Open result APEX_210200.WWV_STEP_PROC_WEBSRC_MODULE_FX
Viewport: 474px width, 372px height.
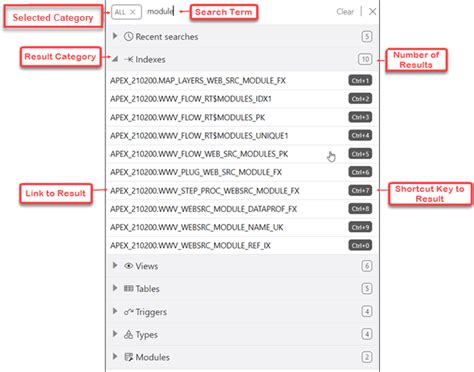pyautogui.click(x=205, y=191)
